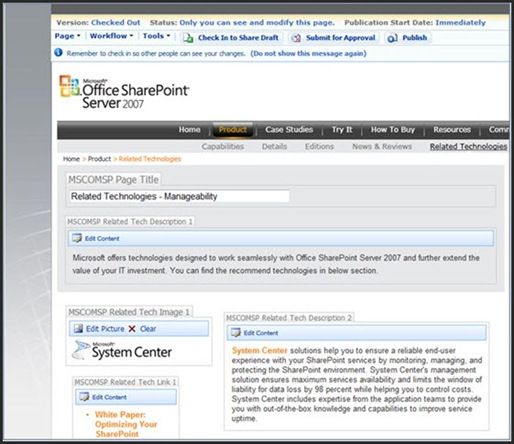Open the Resources navigation tab
514x444 pixels.
coord(452,129)
